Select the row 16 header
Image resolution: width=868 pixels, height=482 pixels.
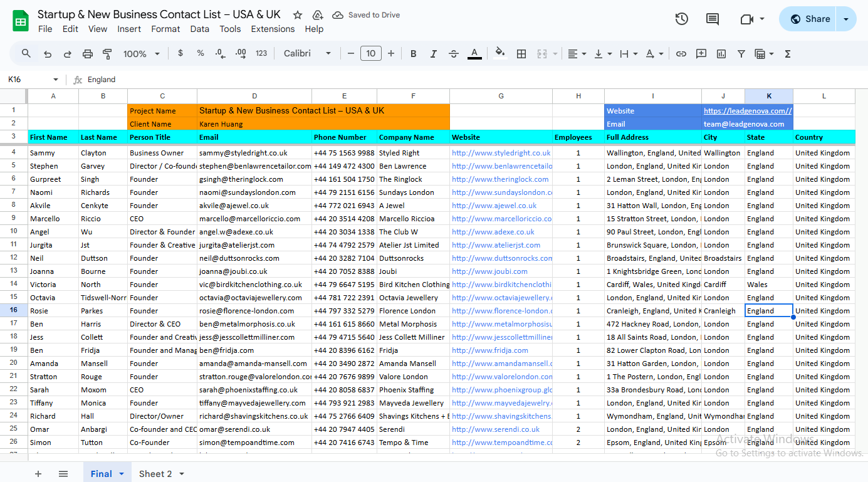coord(14,311)
